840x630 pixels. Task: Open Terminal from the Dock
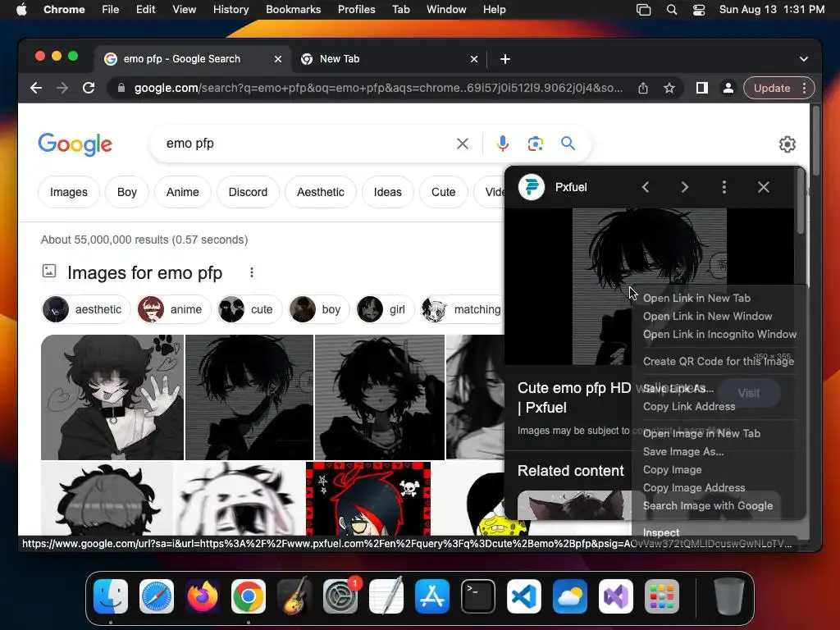coord(478,596)
